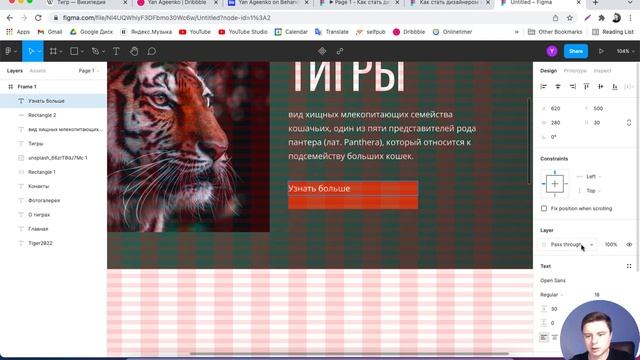Enable Fix position when scrolling checkbox
This screenshot has width=640, height=360.
pos(544,209)
